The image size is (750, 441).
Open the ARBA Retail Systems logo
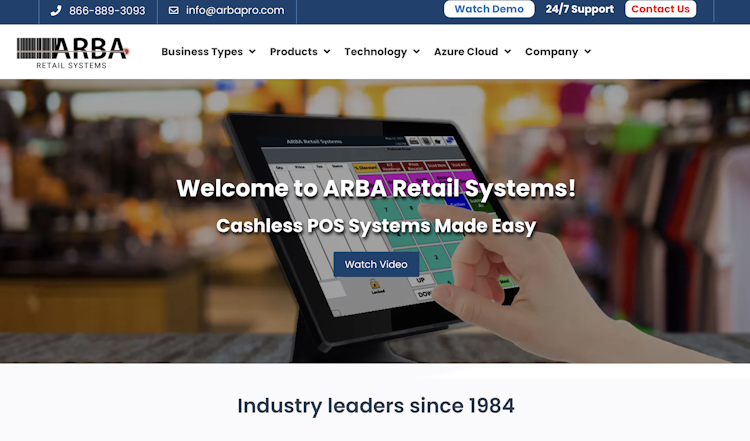point(73,53)
